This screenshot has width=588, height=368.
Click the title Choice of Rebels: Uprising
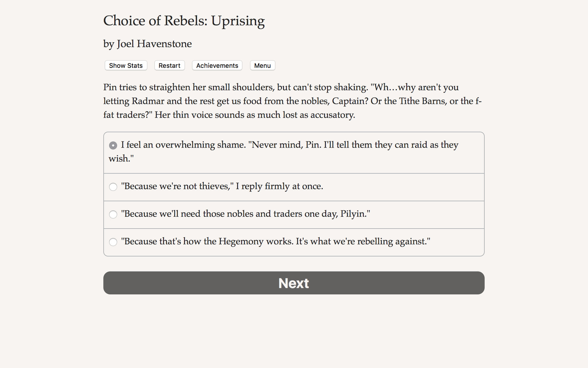(x=184, y=21)
